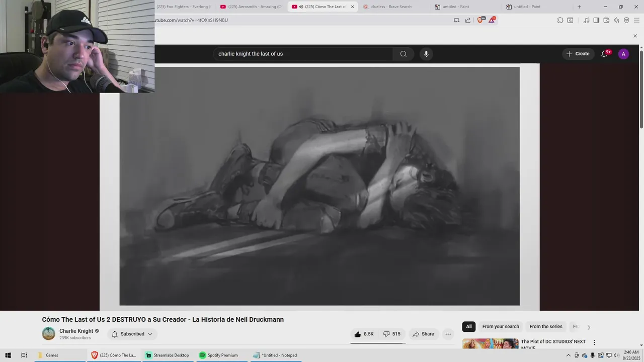This screenshot has height=362, width=644.
Task: Switch to Brave browser taskbar button
Action: coord(114,355)
